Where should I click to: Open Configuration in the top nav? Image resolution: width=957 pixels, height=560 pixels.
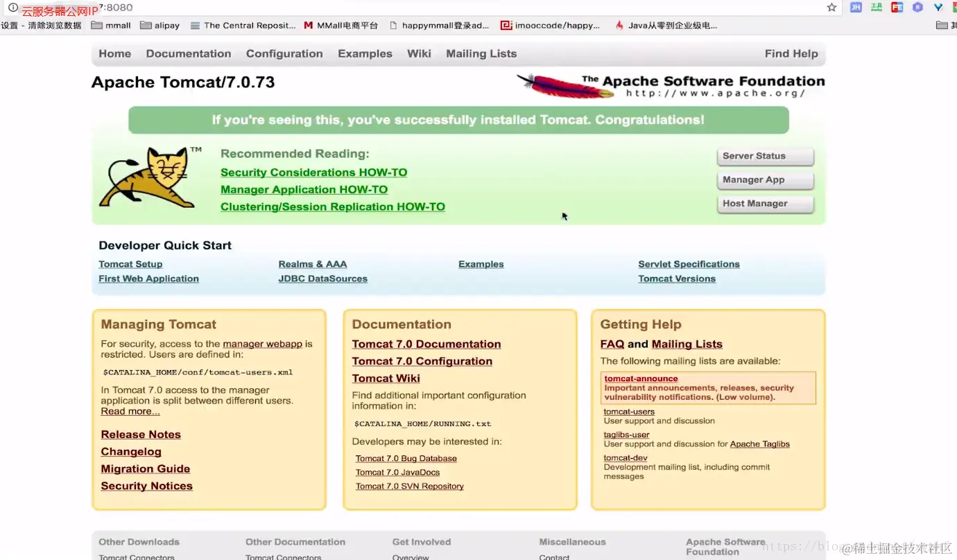[284, 54]
